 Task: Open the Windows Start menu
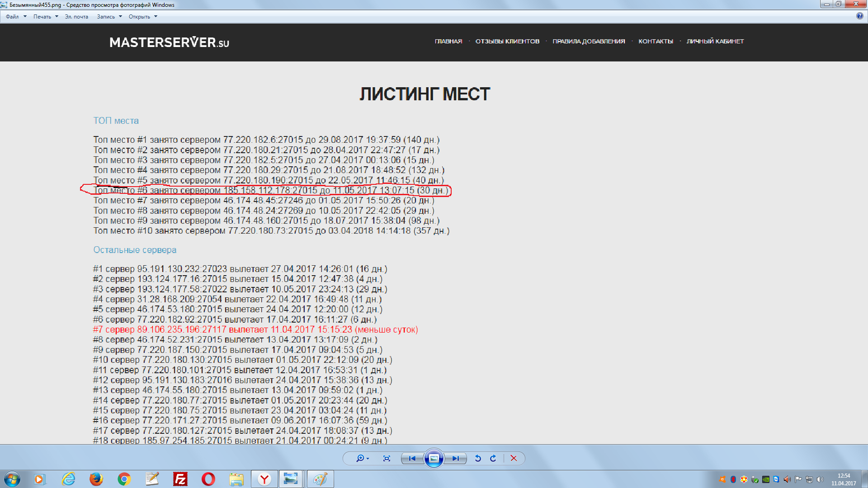12,479
